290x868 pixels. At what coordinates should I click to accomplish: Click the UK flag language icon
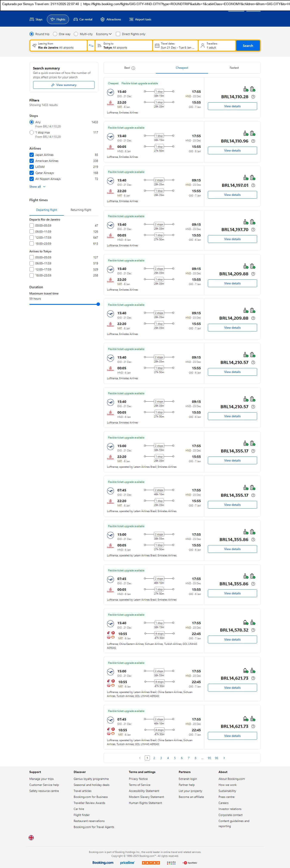tap(31, 837)
